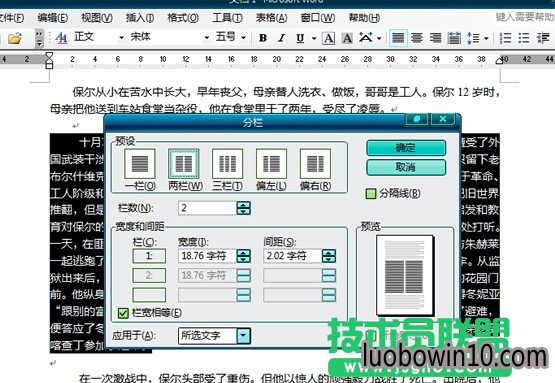
Task: Click the center align toolbar icon
Action: pos(417,38)
